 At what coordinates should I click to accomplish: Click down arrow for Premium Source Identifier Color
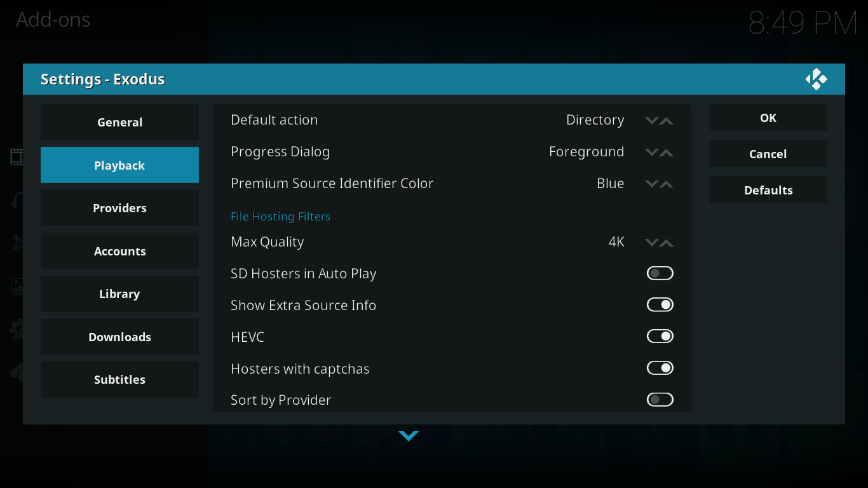651,184
